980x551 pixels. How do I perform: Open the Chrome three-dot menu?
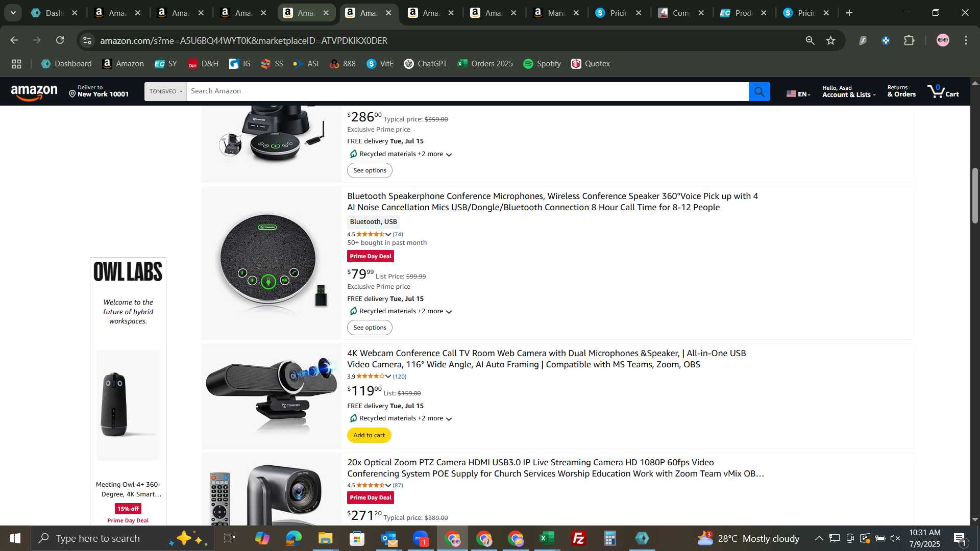point(966,40)
